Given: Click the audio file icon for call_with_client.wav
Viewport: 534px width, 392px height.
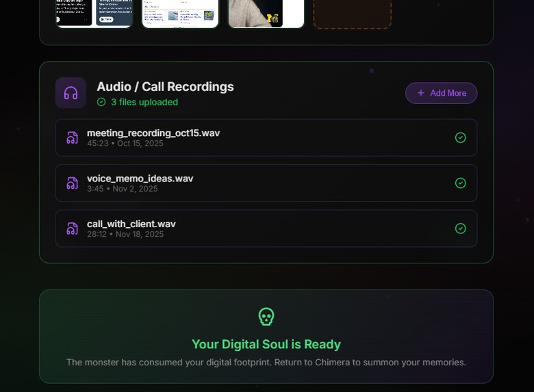Looking at the screenshot, I should coord(72,228).
